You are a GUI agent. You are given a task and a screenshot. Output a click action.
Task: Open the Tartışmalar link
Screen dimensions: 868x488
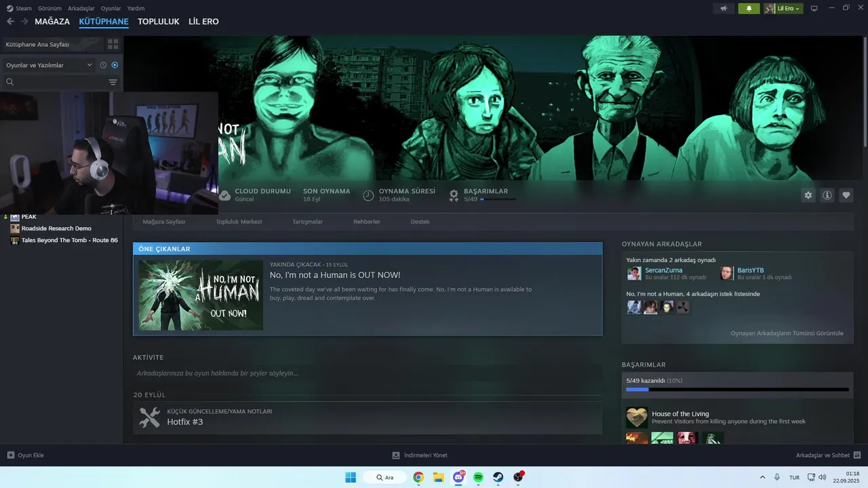(x=307, y=222)
